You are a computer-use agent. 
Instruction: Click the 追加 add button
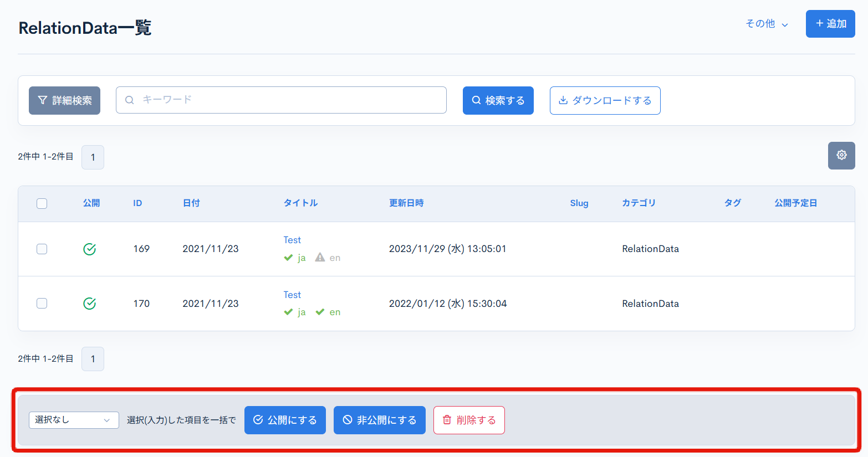pyautogui.click(x=830, y=24)
